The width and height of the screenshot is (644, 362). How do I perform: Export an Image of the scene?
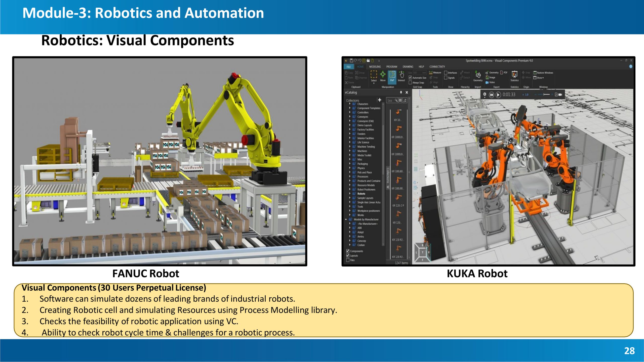tap(490, 77)
